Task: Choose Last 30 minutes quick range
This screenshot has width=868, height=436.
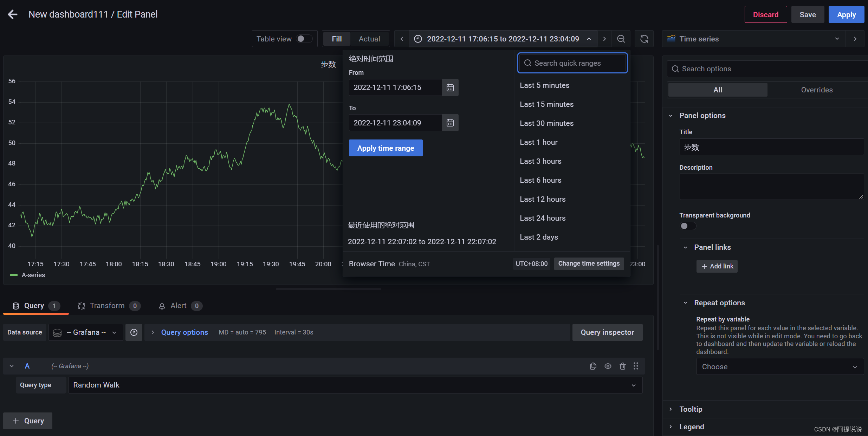Action: (546, 123)
